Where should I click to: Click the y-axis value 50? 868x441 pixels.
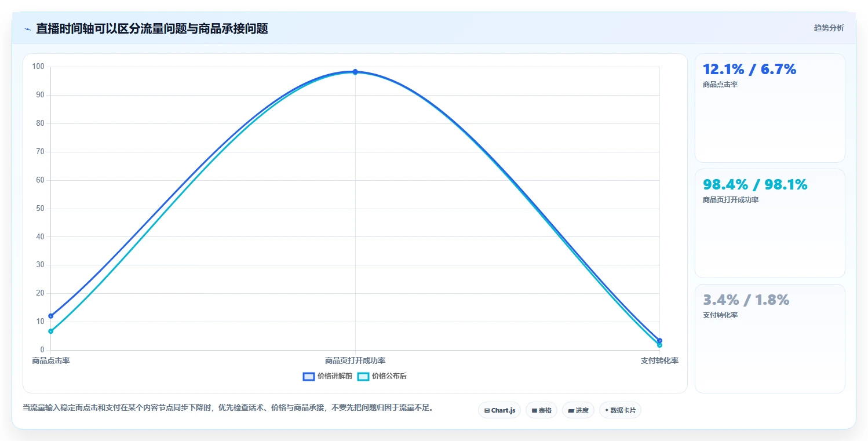[41, 209]
